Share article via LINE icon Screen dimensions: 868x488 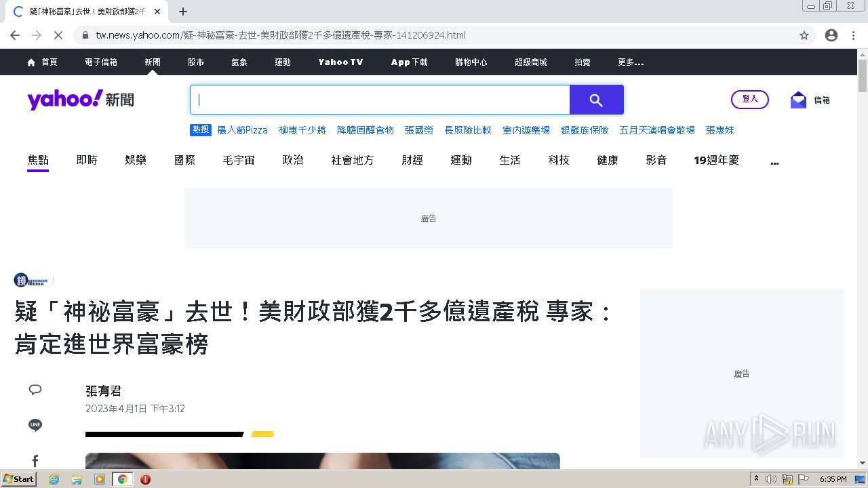tap(35, 425)
